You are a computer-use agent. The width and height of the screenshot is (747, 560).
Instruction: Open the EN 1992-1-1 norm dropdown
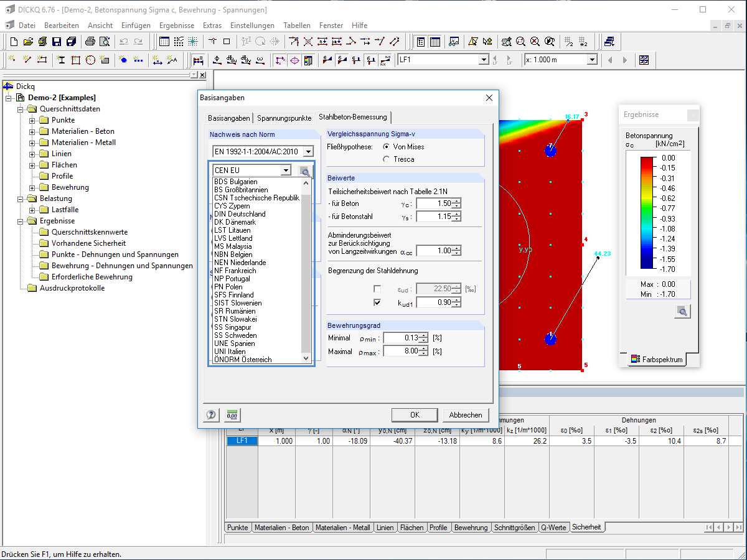pyautogui.click(x=308, y=151)
